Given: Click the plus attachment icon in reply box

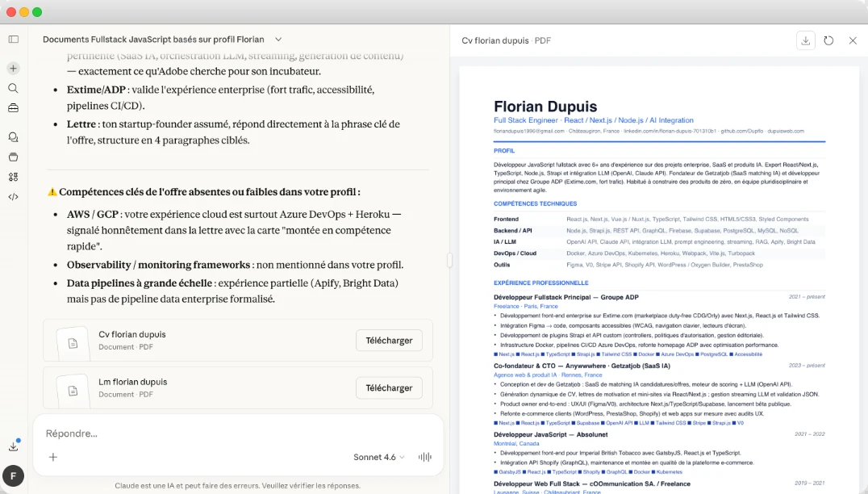Looking at the screenshot, I should (53, 457).
